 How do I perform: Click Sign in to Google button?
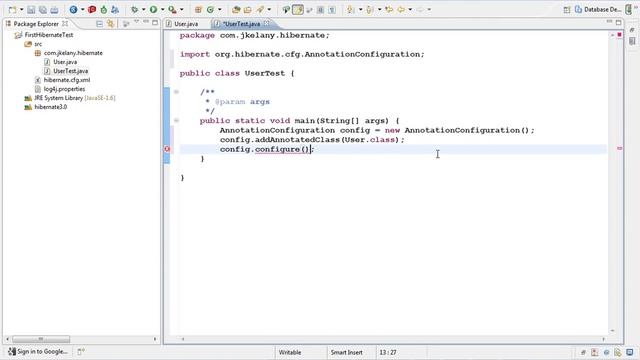coord(38,351)
